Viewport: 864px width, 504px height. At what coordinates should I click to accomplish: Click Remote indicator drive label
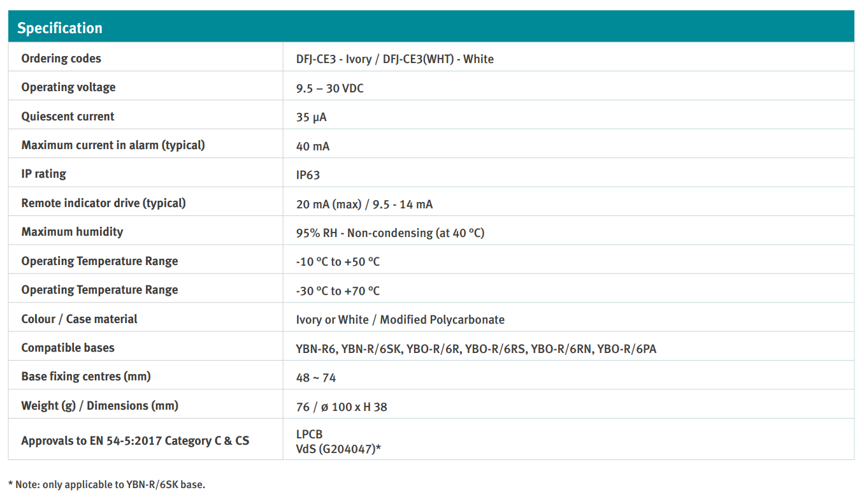pos(103,203)
